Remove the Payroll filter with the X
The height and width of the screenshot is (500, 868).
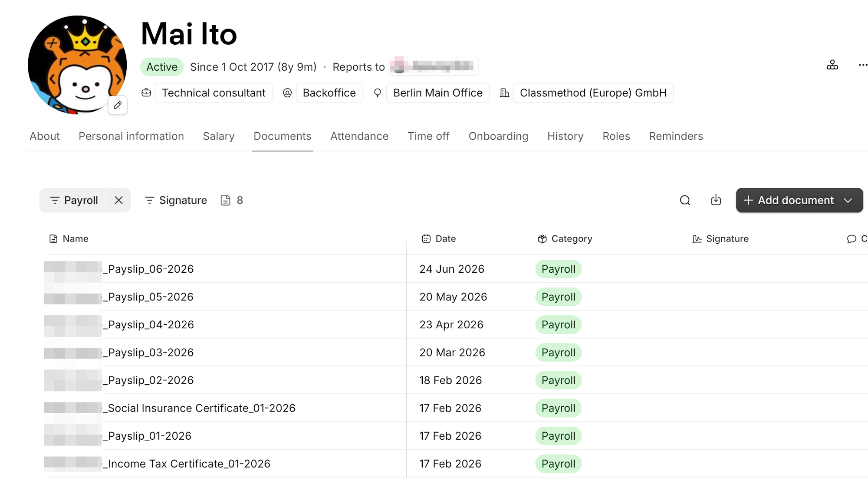[x=118, y=200]
